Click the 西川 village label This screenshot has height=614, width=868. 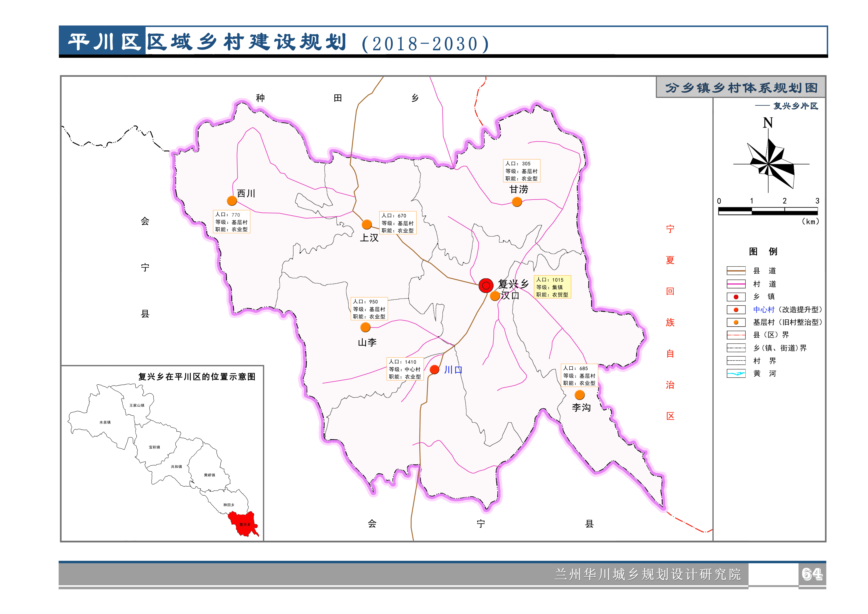point(246,193)
